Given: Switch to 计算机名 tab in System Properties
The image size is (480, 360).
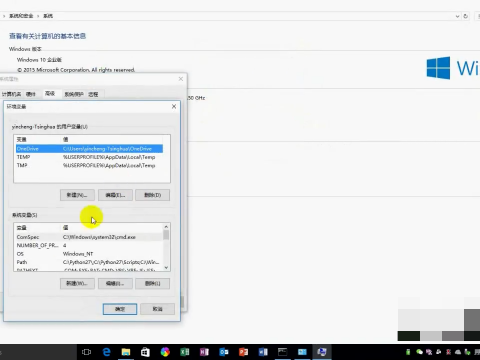Looking at the screenshot, I should coord(11,94).
